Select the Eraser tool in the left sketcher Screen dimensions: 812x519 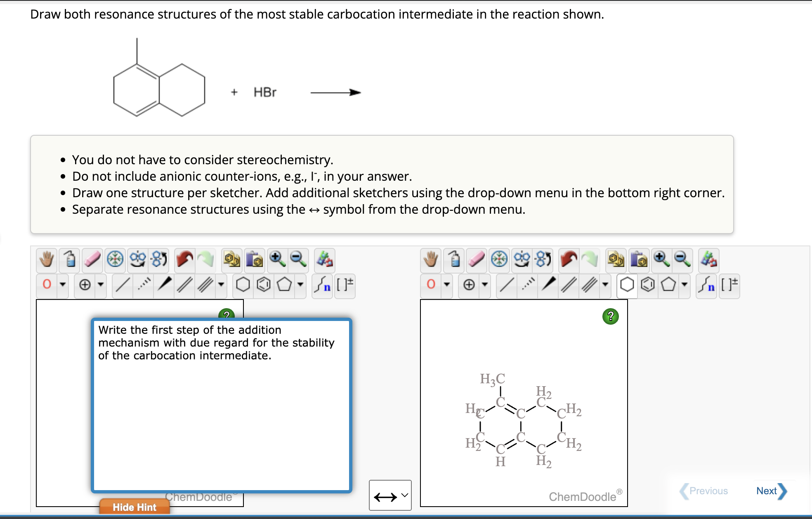92,260
